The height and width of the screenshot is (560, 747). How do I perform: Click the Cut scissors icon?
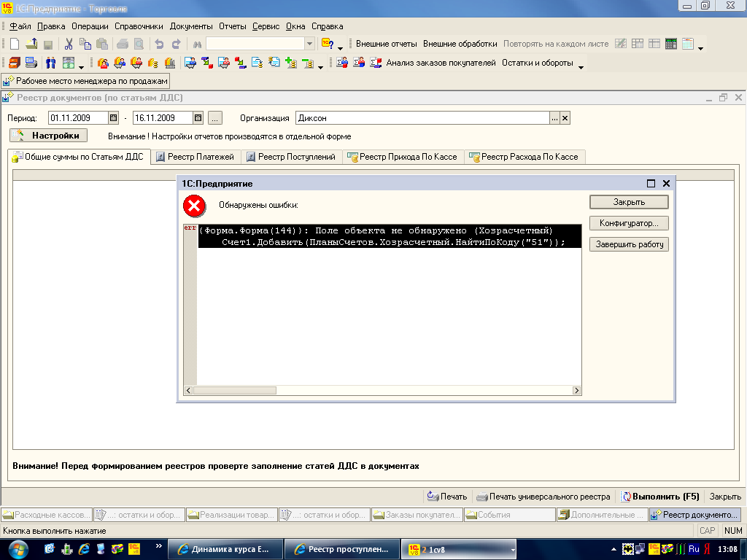click(x=69, y=44)
